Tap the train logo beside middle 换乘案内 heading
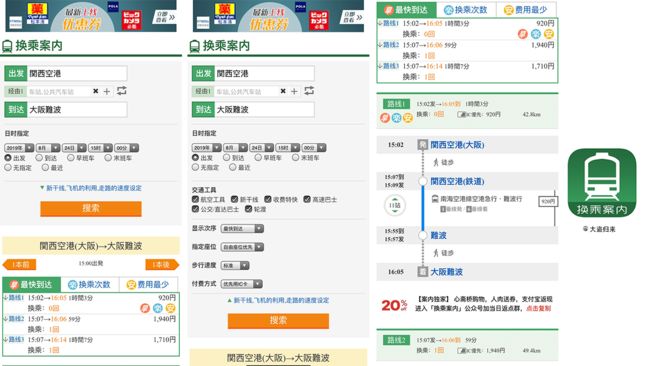Image resolution: width=650 pixels, height=366 pixels. pos(194,46)
